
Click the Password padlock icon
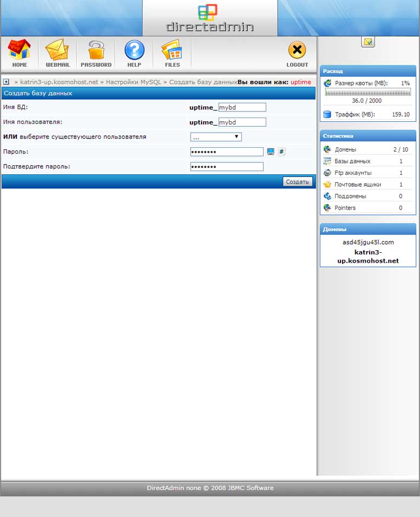[x=96, y=51]
